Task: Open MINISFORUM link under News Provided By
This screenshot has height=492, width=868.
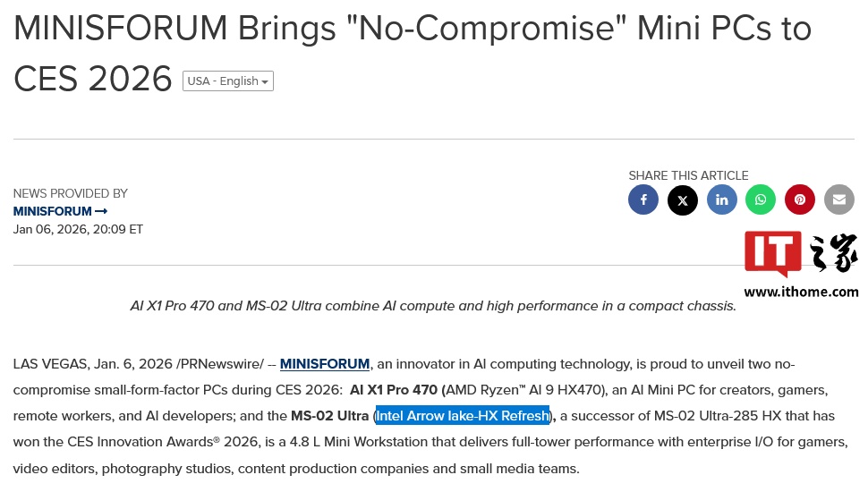Action: (x=53, y=211)
